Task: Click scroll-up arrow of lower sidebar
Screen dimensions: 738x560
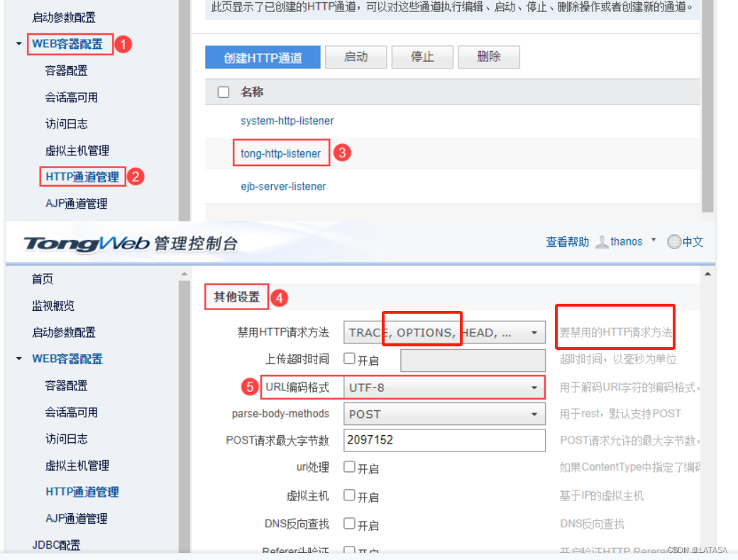Action: 184,273
